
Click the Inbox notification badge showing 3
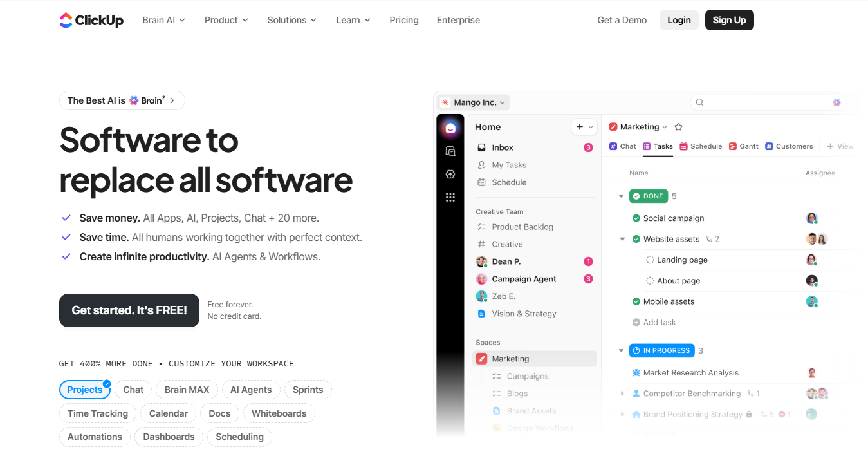(x=588, y=147)
